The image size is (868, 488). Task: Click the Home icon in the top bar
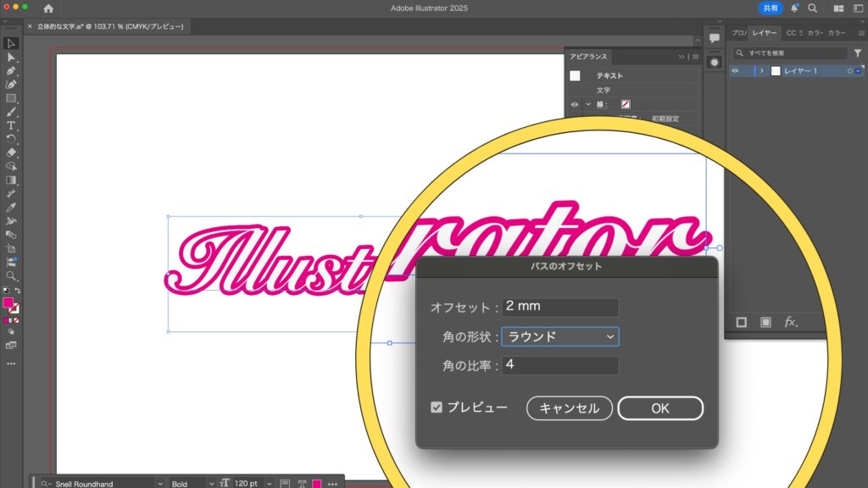tap(48, 8)
